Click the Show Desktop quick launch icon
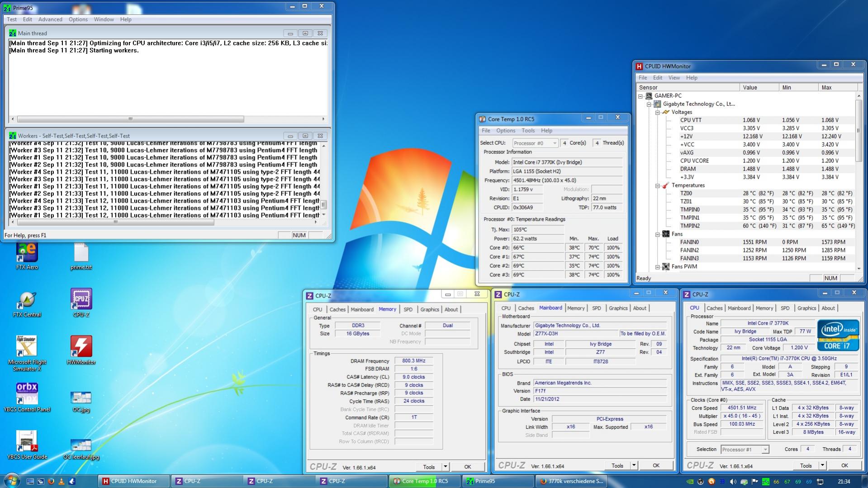 point(30,481)
